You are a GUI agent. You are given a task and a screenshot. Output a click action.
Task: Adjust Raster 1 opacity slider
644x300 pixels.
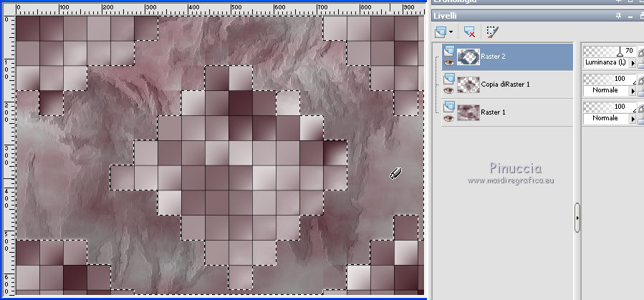point(610,107)
